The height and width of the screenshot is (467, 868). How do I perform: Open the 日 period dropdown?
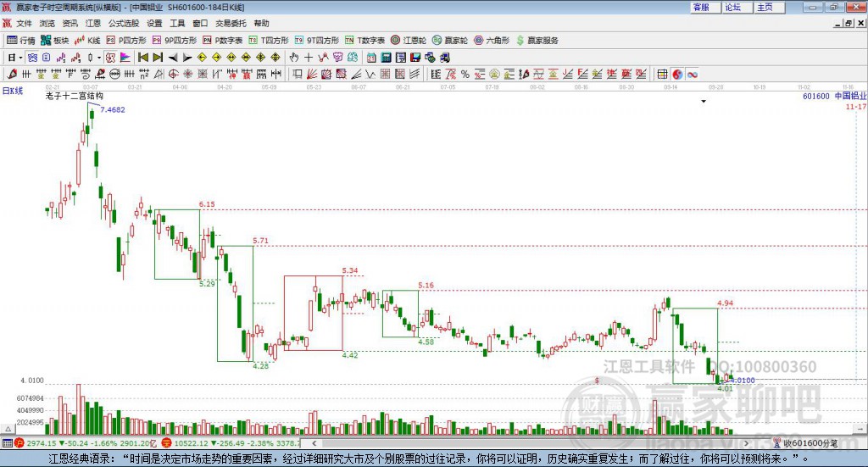pyautogui.click(x=15, y=58)
